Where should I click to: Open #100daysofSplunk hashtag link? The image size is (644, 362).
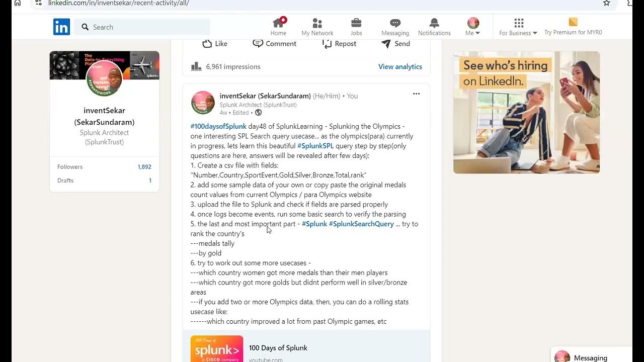coord(218,126)
